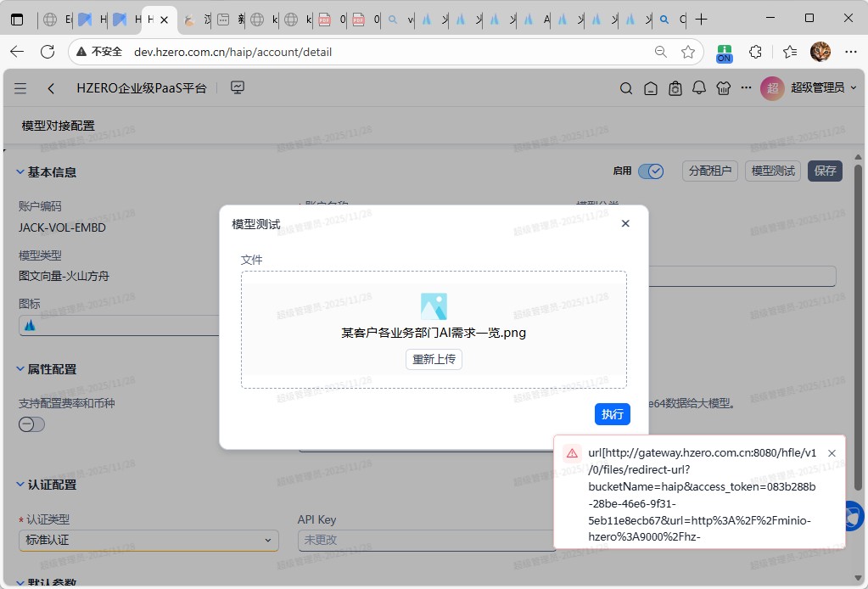Click the monitor icon beside the platform title

[238, 87]
